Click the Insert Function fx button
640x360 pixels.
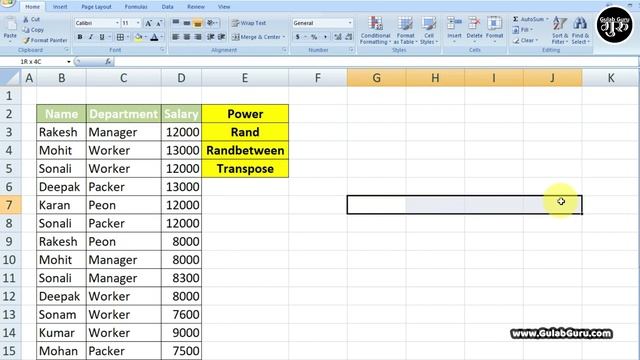pyautogui.click(x=108, y=62)
